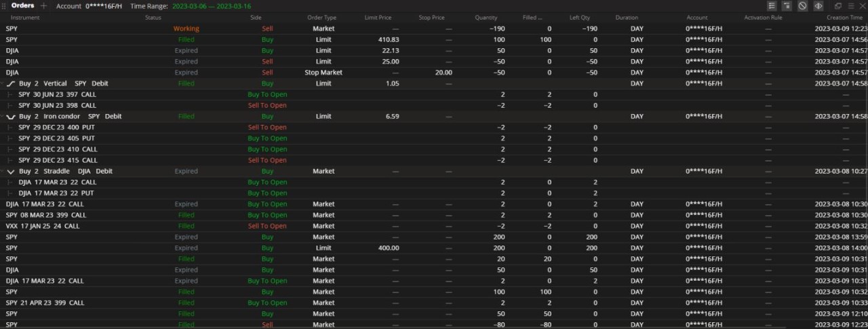Sort by Creation Time column header
Image resolution: width=868 pixels, height=329 pixels.
point(844,18)
